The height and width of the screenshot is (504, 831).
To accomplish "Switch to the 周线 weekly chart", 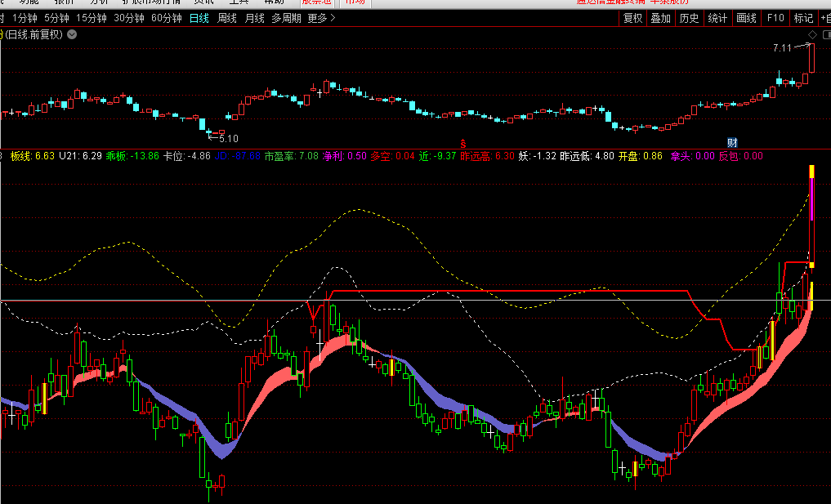I will (226, 18).
